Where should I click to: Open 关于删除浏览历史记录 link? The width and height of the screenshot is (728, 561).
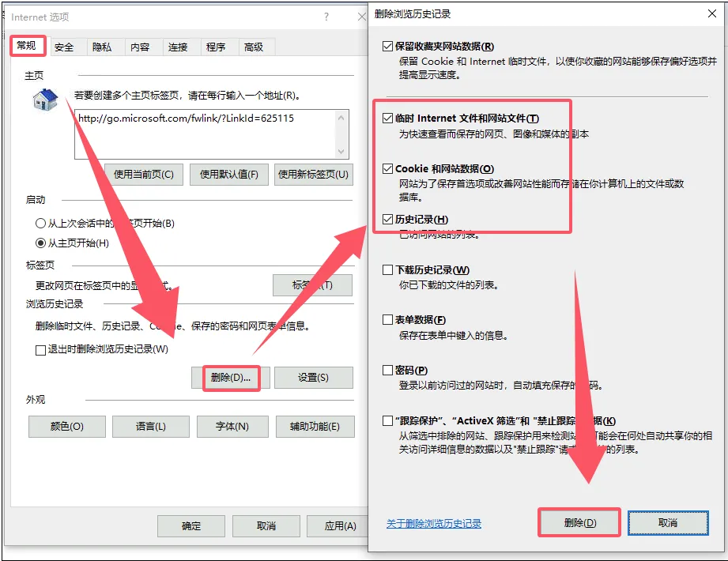(x=433, y=524)
